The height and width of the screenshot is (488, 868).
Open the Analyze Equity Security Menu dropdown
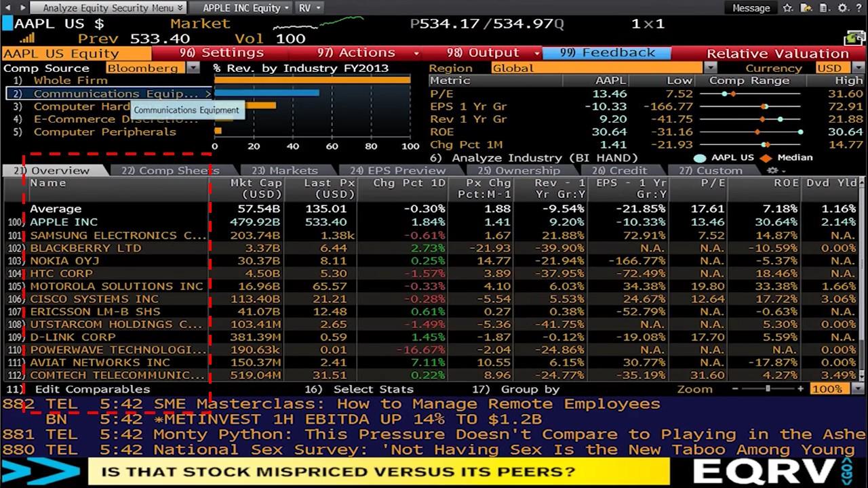tap(108, 8)
